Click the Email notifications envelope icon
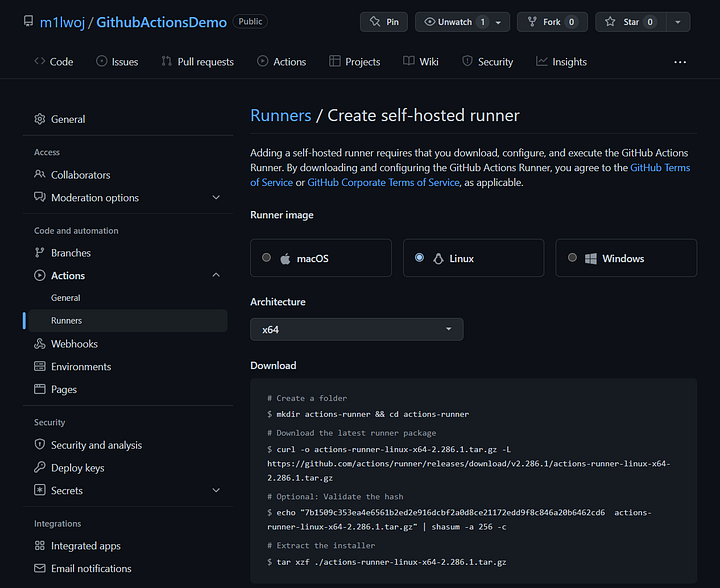Viewport: 720px width, 588px height. coord(40,568)
